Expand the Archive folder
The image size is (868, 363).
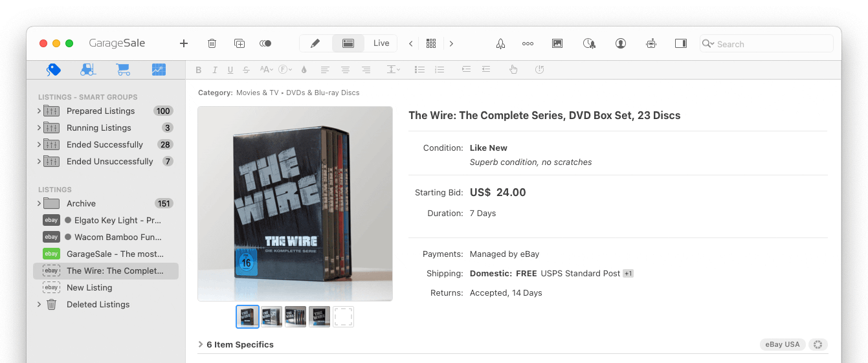pyautogui.click(x=39, y=204)
